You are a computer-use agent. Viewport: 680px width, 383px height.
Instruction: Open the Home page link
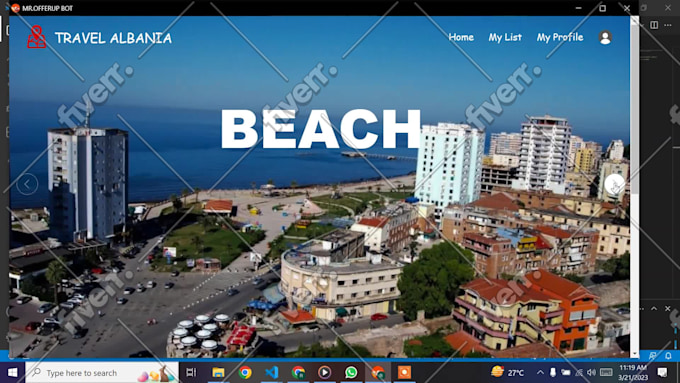coord(461,37)
